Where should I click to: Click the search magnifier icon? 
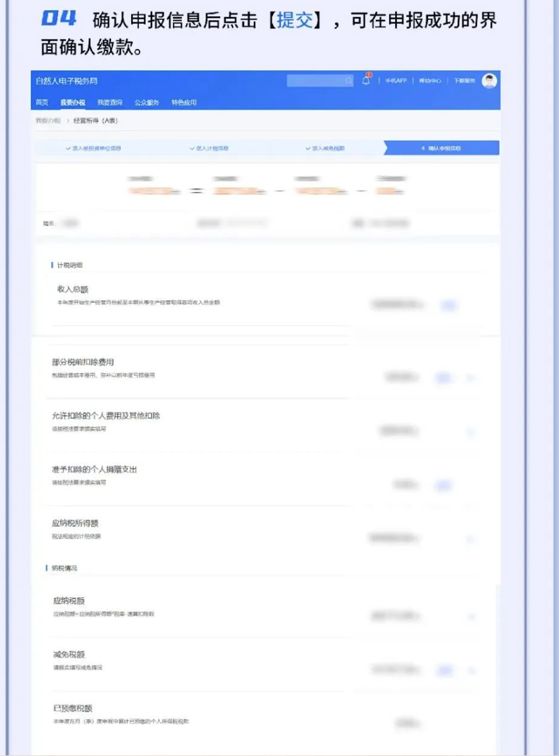(349, 80)
